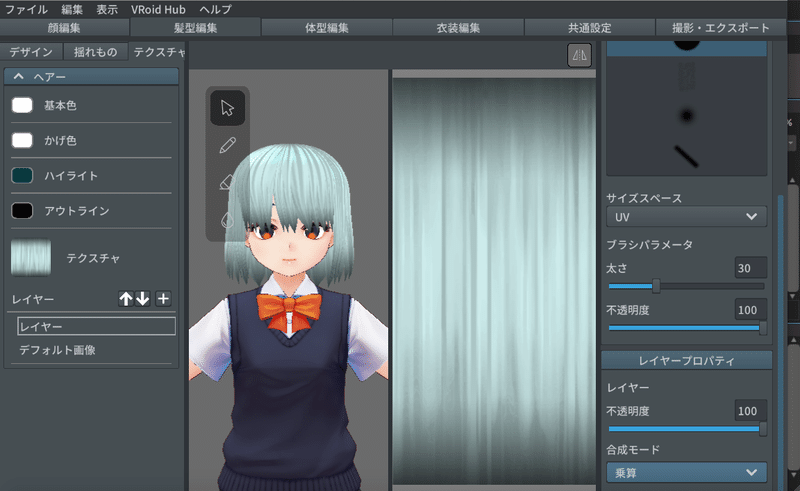Image resolution: width=800 pixels, height=491 pixels.
Task: Add a new layer with plus icon
Action: 163,299
